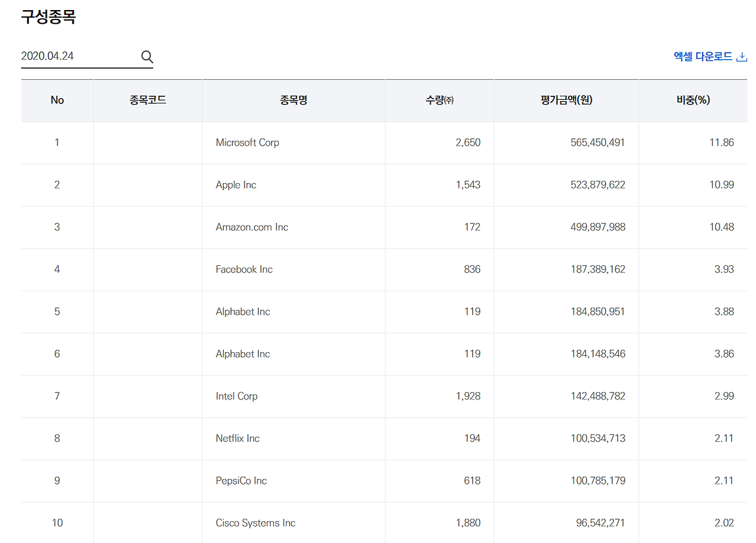Click Microsoft's weight value 11.86

[x=722, y=142]
